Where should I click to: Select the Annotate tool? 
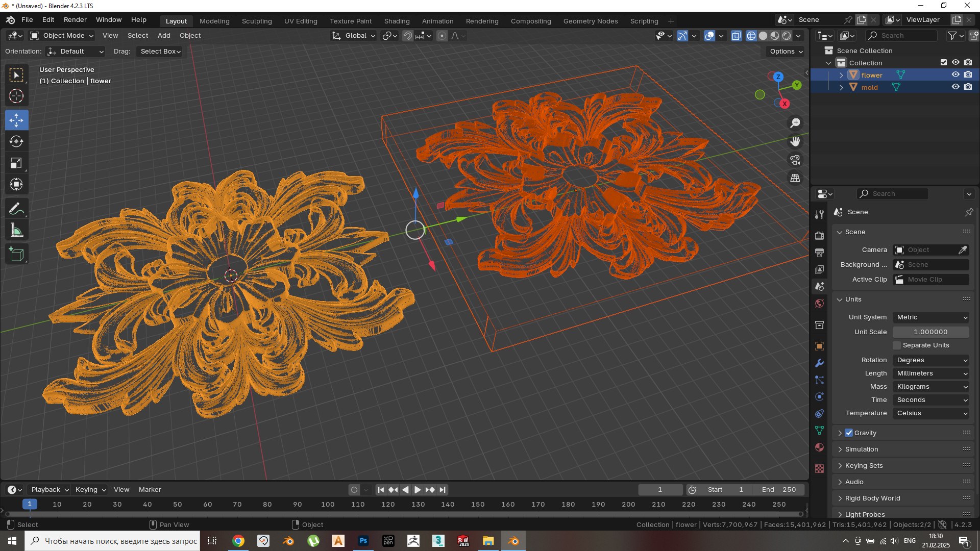pos(16,209)
